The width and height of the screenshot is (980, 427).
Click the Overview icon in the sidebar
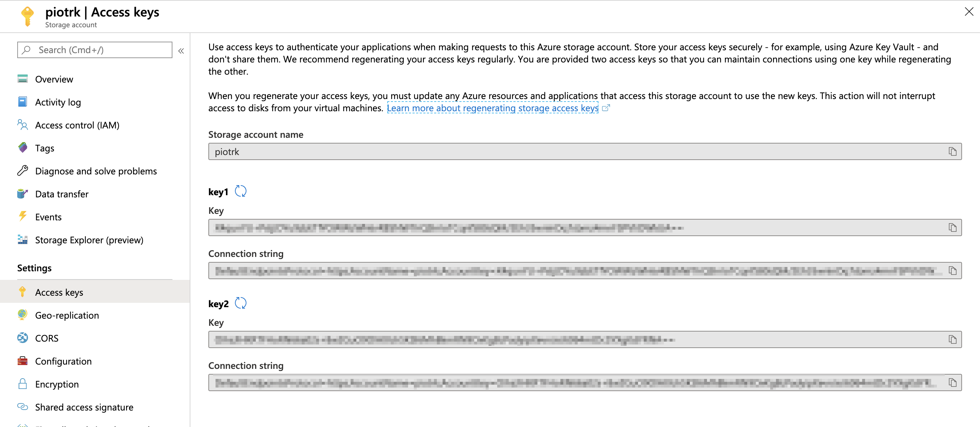tap(22, 79)
